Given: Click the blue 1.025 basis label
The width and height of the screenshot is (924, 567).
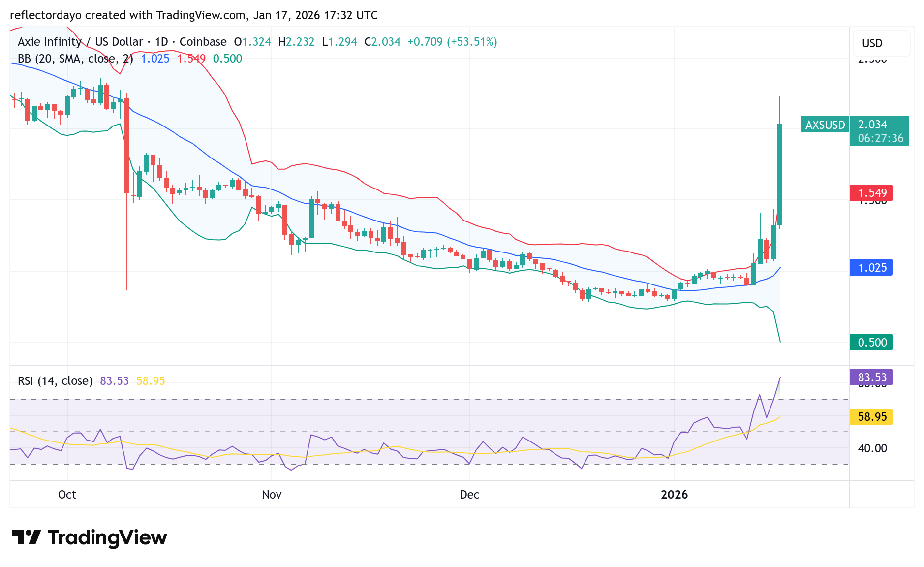Looking at the screenshot, I should pos(871,268).
